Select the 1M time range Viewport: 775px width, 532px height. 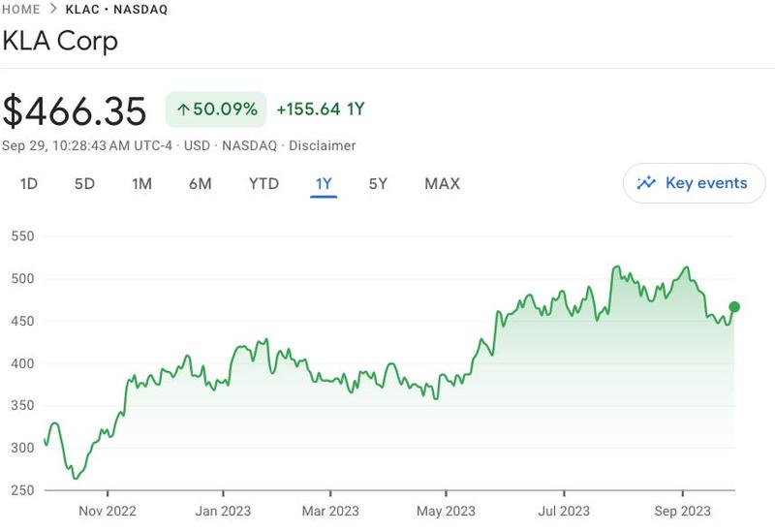tap(141, 184)
